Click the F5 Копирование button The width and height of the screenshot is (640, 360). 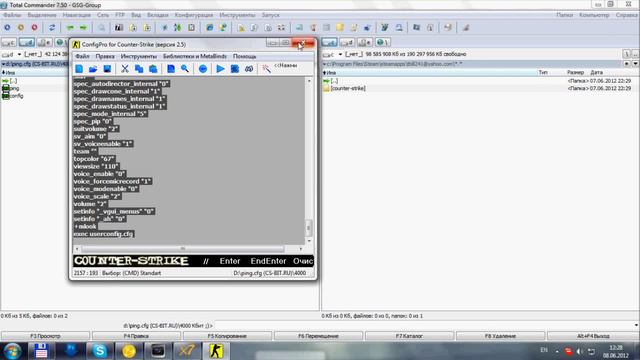(227, 336)
